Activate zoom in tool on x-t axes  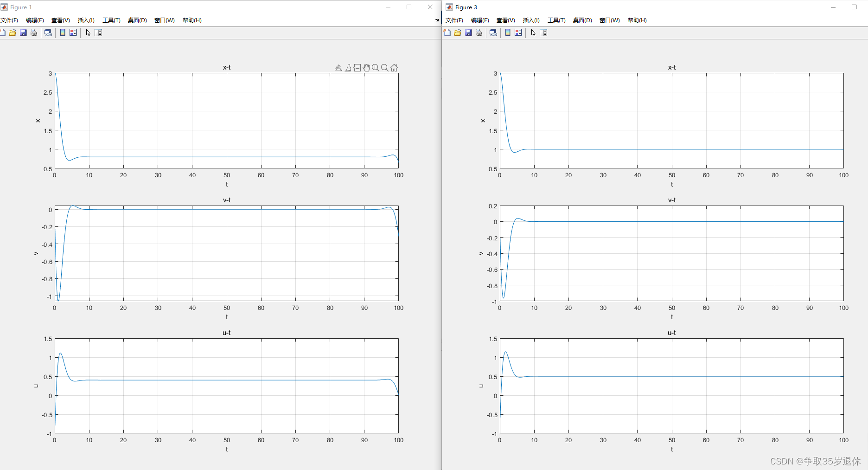[376, 68]
